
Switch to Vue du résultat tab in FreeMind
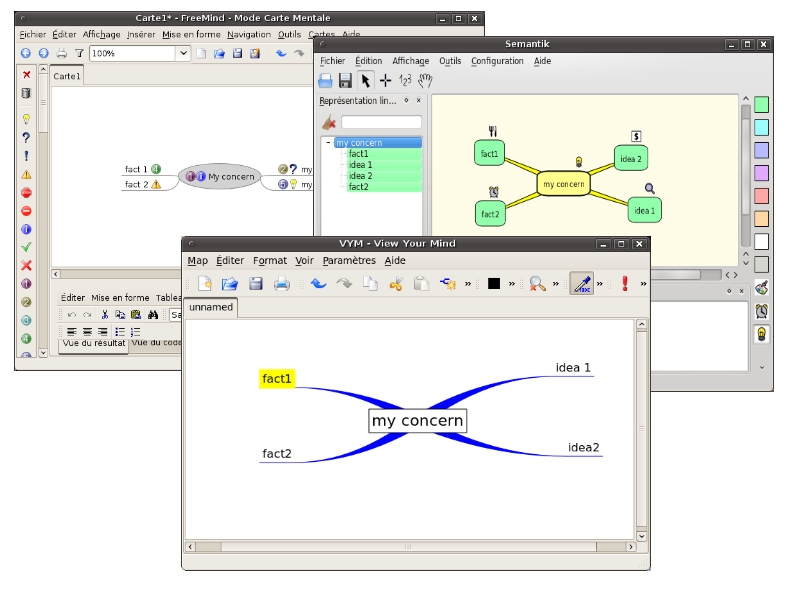pos(94,343)
